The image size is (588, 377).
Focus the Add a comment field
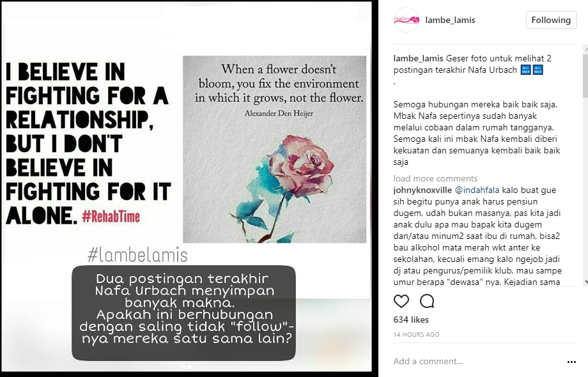click(x=476, y=361)
